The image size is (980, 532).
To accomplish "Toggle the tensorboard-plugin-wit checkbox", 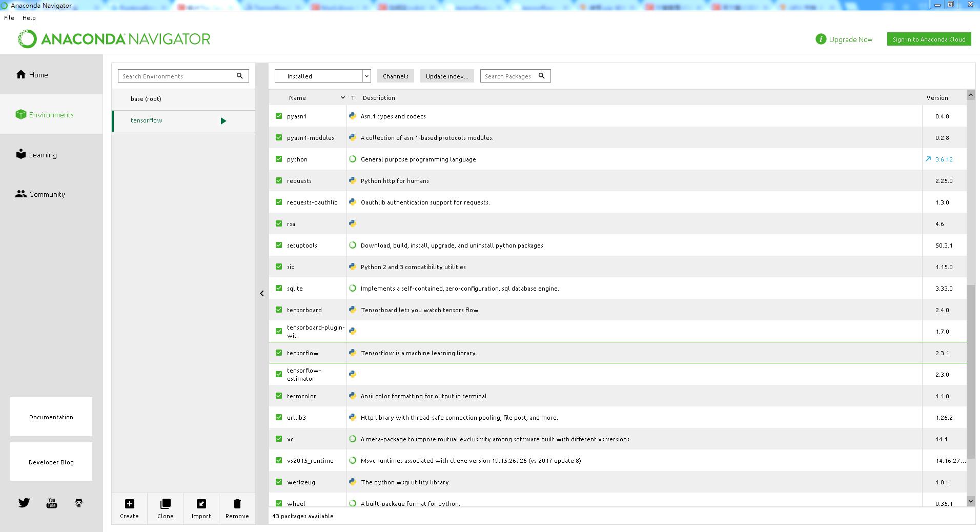I will coord(279,331).
